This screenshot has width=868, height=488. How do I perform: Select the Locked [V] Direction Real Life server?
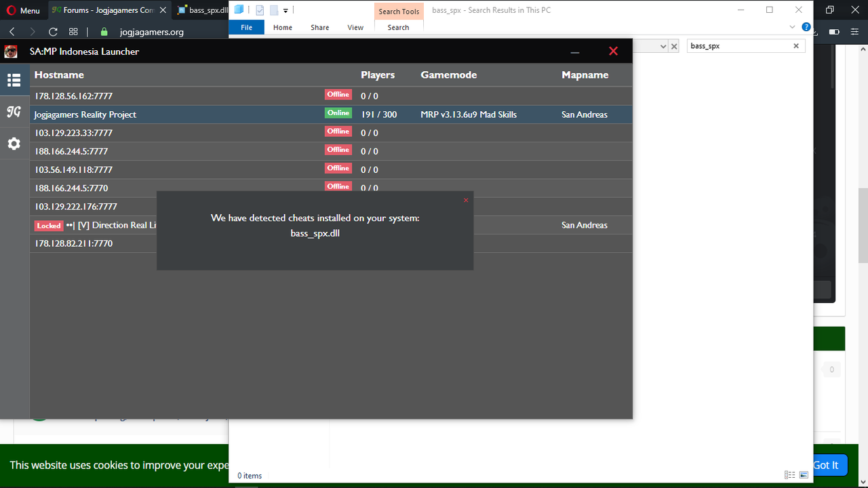93,225
